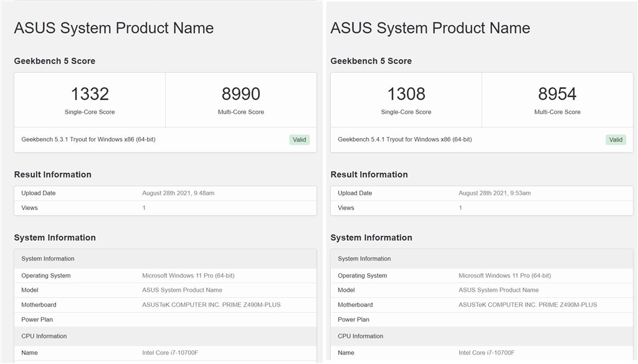Select the 1332 single-core score
Image resolution: width=638 pixels, height=364 pixels.
point(90,94)
